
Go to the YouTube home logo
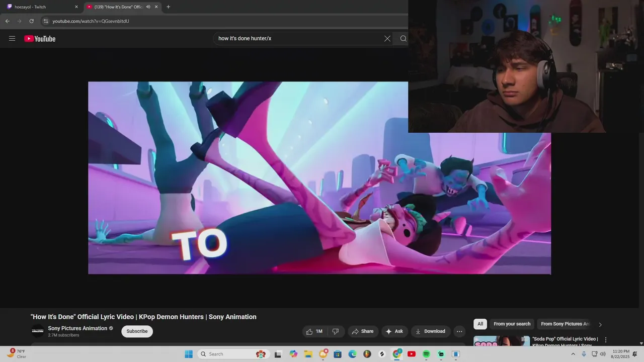40,39
